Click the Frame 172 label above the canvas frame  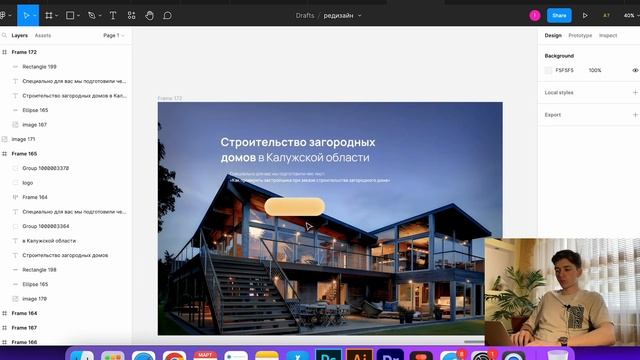pos(170,98)
